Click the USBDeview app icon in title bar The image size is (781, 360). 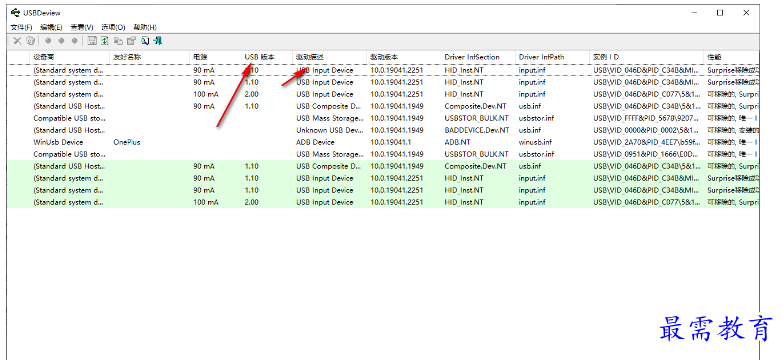click(15, 13)
